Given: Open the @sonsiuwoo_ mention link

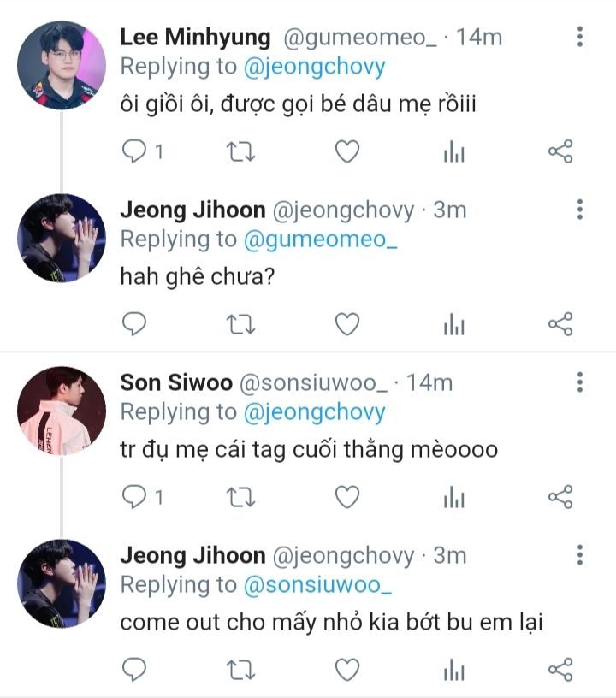Looking at the screenshot, I should pyautogui.click(x=317, y=585).
